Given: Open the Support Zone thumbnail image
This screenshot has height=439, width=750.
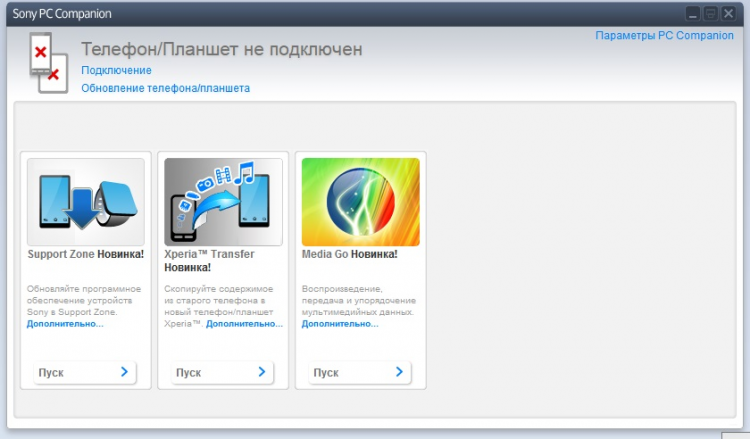Looking at the screenshot, I should tap(86, 202).
